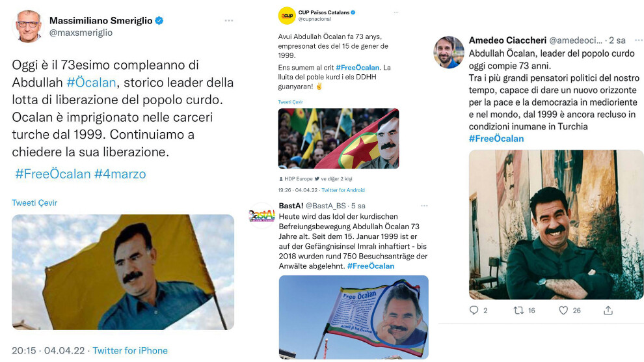Open BastA! profile logo

262,216
